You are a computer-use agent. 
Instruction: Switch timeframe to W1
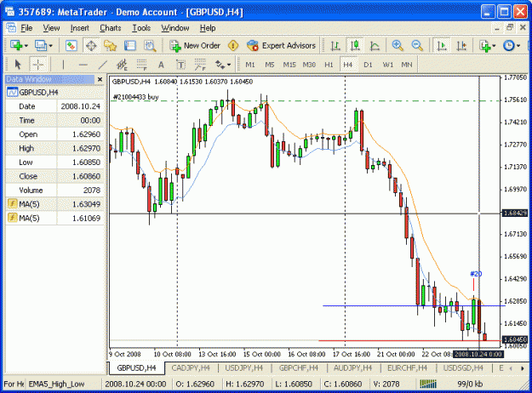point(388,65)
